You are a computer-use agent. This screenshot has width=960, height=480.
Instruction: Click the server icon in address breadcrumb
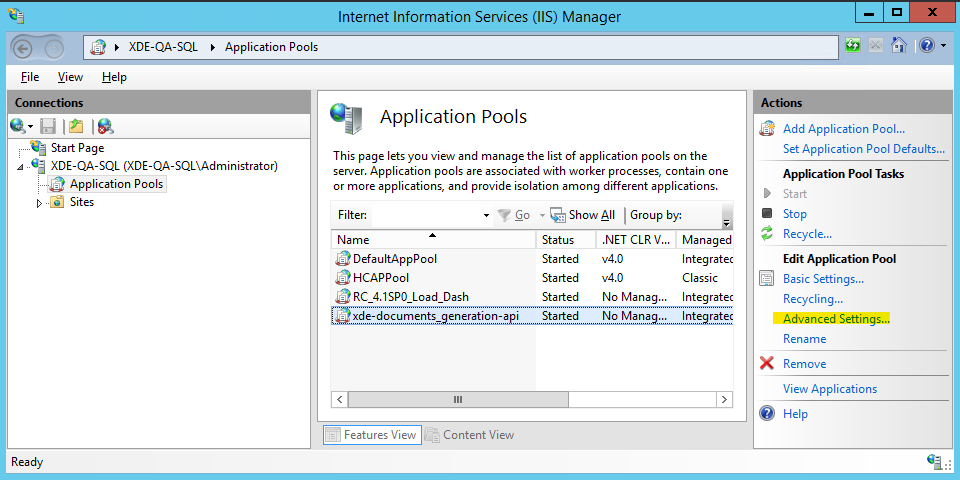97,47
